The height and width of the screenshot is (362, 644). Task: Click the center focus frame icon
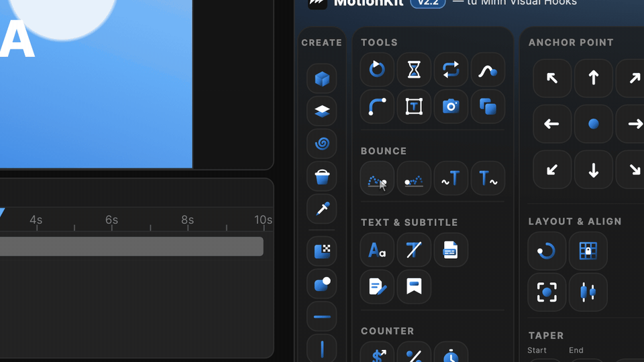[547, 292]
